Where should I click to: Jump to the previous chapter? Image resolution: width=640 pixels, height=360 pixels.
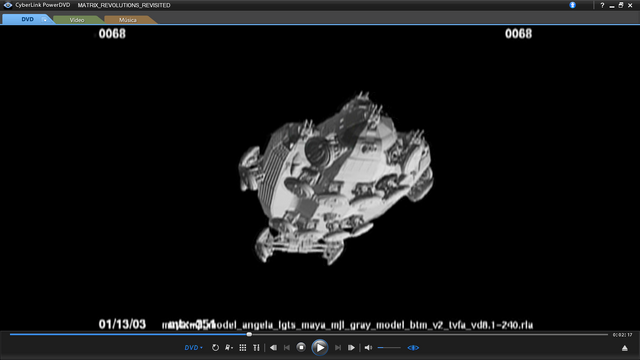(x=287, y=348)
